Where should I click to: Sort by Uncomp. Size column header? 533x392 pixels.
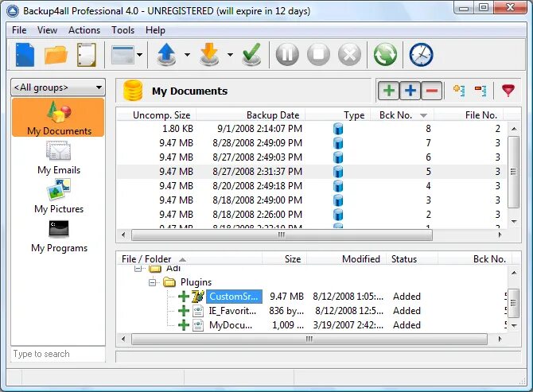[157, 115]
